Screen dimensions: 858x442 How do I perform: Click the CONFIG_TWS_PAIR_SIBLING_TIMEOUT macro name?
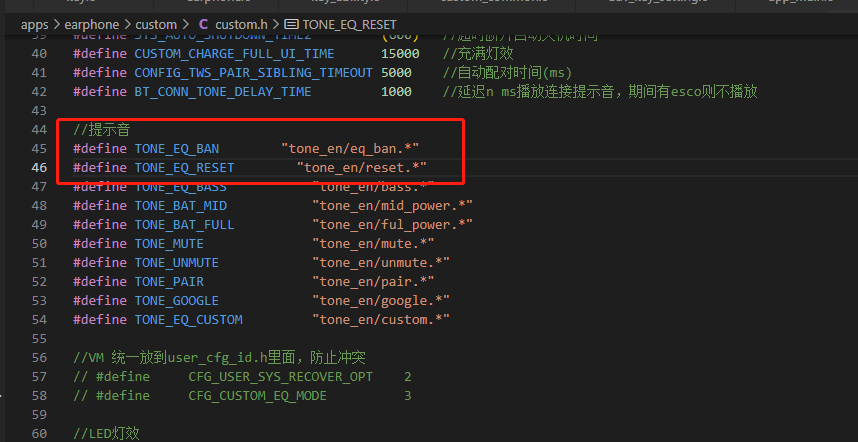253,73
